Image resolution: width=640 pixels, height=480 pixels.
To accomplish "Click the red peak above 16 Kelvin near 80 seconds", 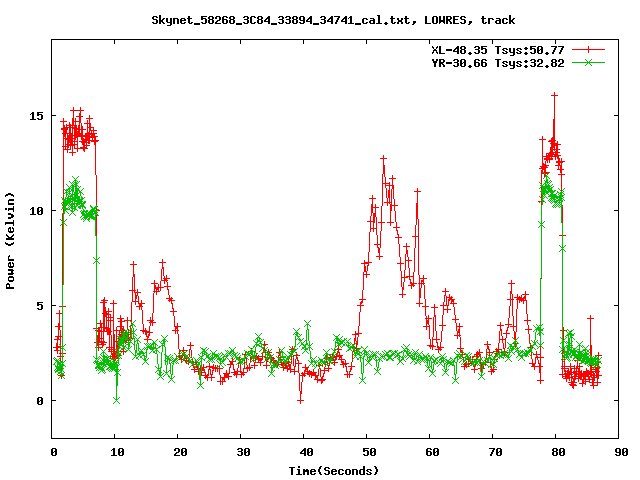I will [554, 95].
